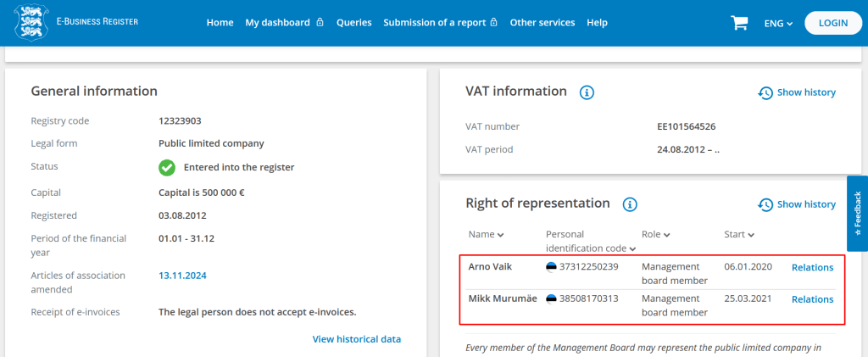Click the VAT information info icon

[587, 92]
